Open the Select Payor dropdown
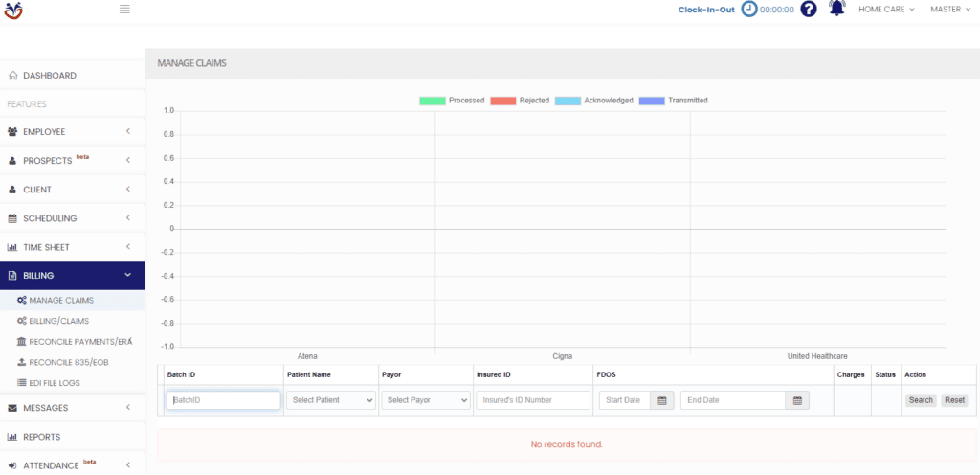This screenshot has width=980, height=475. point(425,400)
